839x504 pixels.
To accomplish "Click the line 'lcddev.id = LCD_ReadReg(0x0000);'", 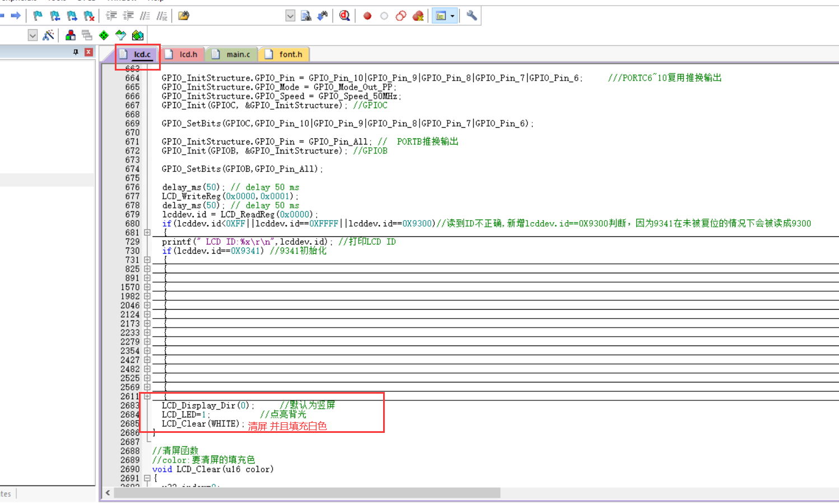I will coord(240,214).
